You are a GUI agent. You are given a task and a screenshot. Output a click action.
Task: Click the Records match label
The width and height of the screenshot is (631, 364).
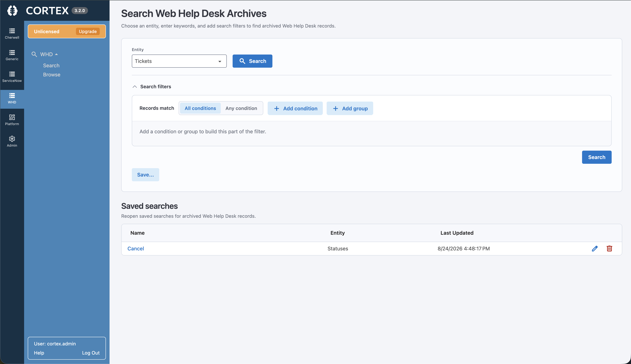coord(157,108)
